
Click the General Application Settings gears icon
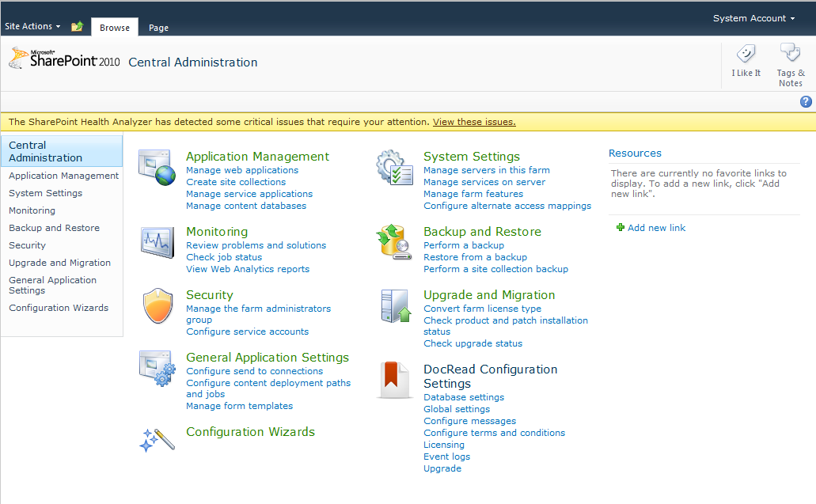point(157,368)
